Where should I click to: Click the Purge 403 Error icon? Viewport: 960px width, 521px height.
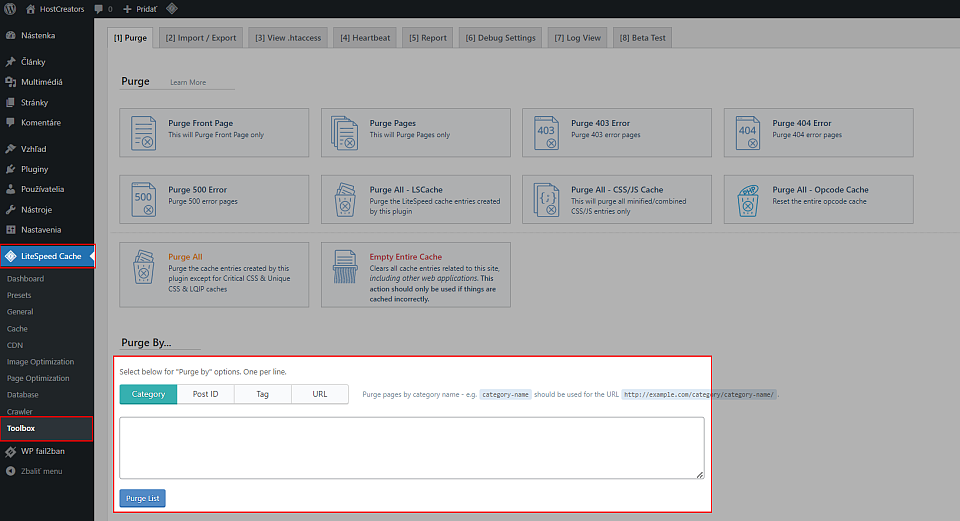pyautogui.click(x=546, y=133)
